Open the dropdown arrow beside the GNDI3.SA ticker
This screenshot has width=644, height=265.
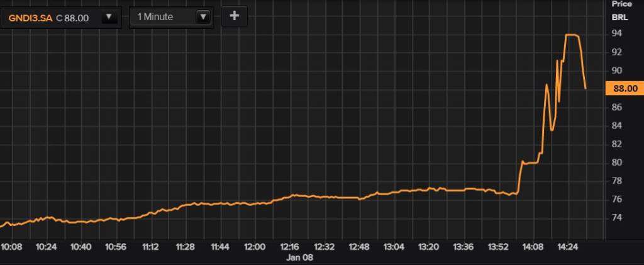click(x=109, y=17)
